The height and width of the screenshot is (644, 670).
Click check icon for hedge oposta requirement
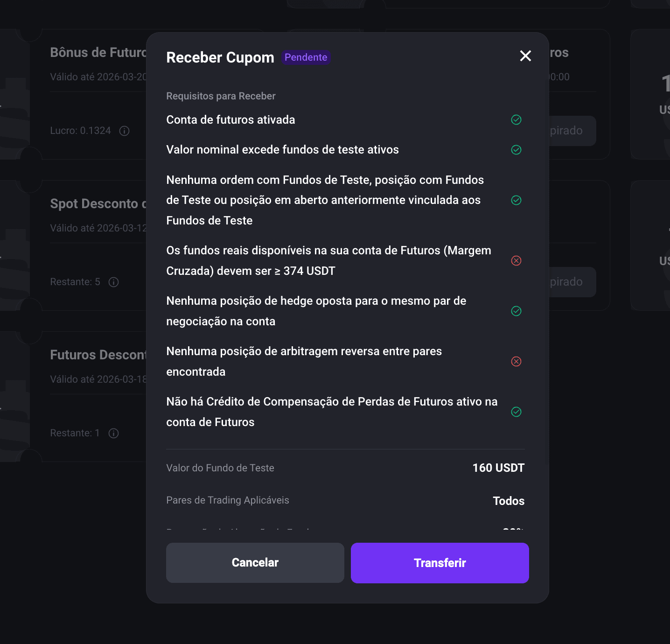[x=516, y=311]
